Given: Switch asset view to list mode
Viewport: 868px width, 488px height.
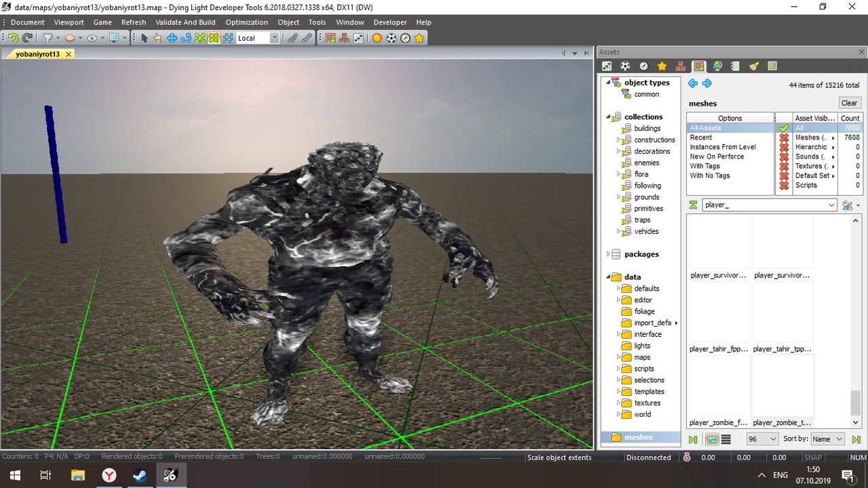Looking at the screenshot, I should (726, 440).
